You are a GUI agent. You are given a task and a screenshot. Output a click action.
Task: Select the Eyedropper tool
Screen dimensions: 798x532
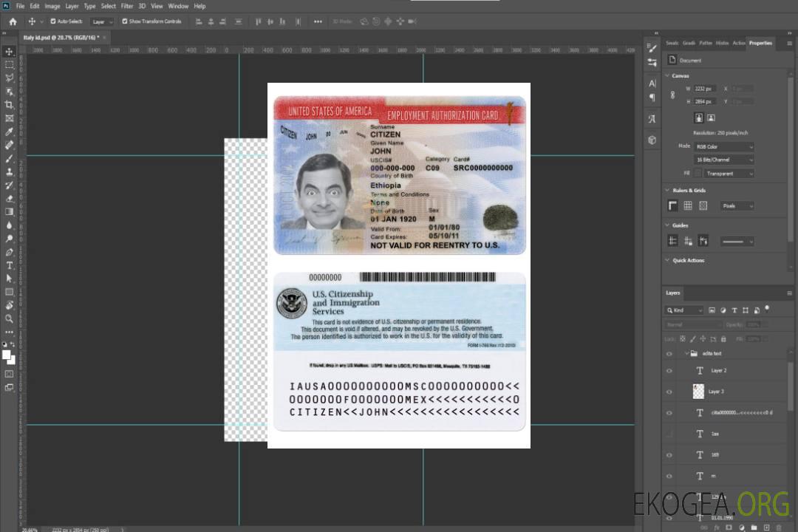click(9, 132)
